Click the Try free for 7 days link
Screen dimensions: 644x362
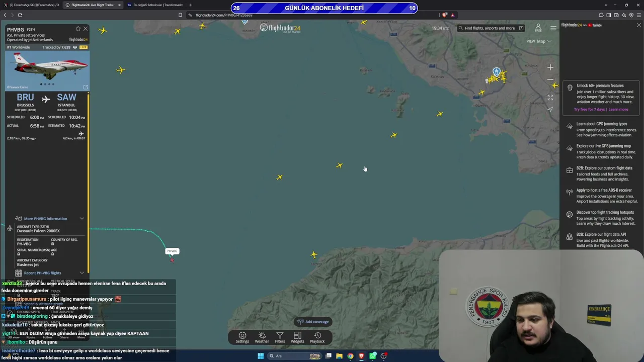(x=590, y=110)
